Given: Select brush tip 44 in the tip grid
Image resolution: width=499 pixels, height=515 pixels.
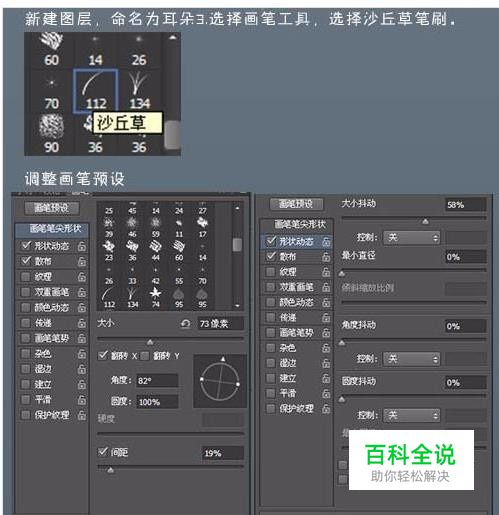Looking at the screenshot, I should click(155, 251).
